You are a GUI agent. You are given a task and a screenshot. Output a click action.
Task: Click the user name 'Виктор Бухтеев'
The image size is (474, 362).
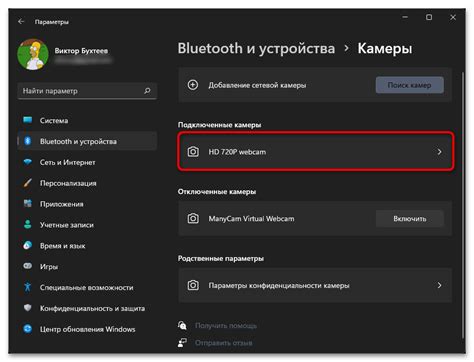(x=81, y=51)
